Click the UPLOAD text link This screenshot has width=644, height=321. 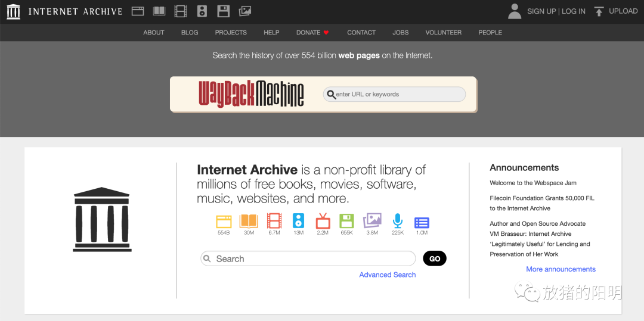tap(623, 11)
